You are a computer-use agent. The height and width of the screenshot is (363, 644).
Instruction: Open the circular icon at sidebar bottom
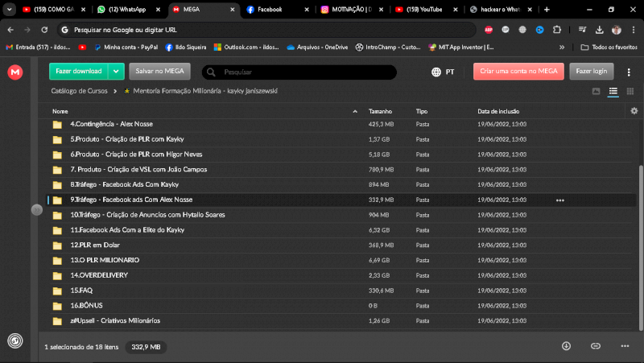(15, 340)
